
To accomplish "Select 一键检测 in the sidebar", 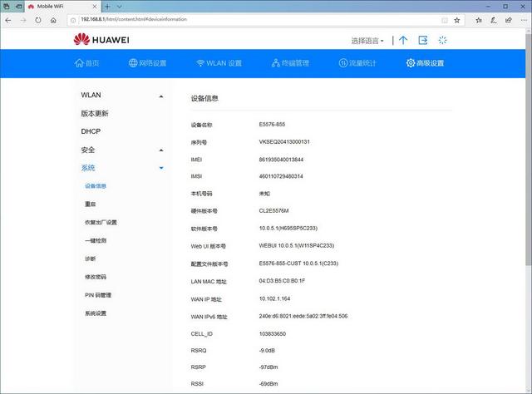I will 96,240.
